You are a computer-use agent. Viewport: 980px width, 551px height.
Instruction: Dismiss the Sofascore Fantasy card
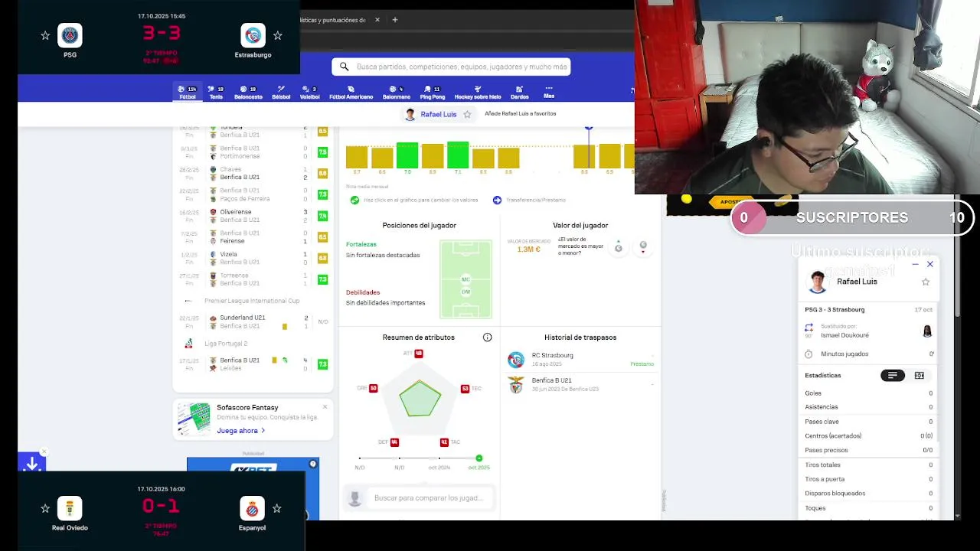325,406
